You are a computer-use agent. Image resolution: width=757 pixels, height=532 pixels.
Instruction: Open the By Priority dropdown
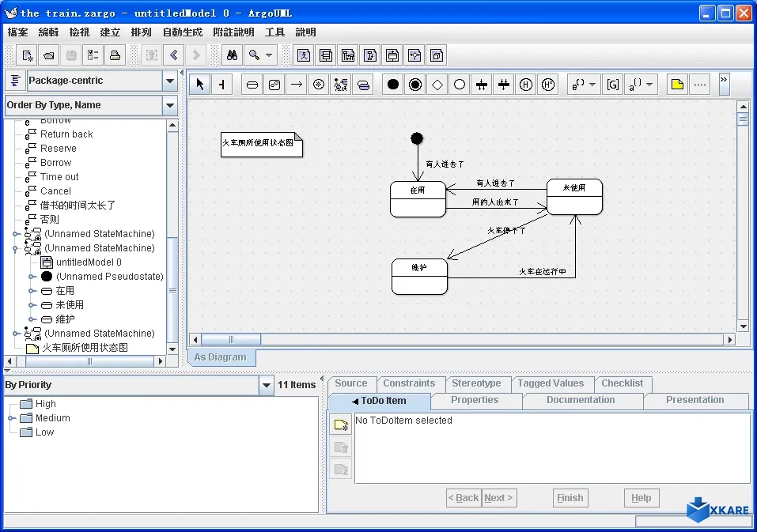coord(266,385)
